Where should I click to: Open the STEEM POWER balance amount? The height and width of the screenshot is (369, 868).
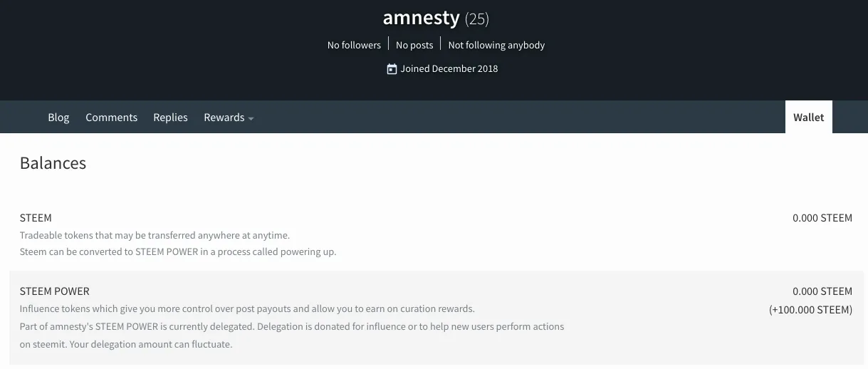pos(822,291)
